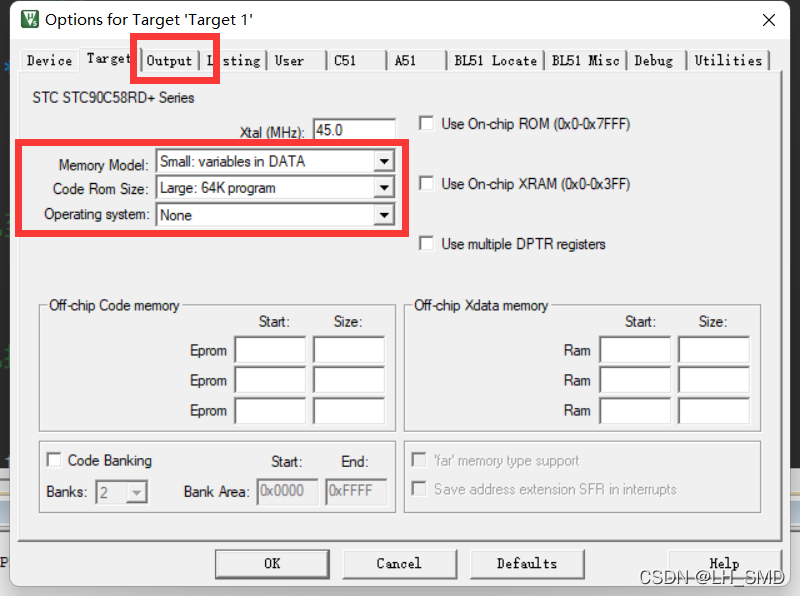Expand the Code Rom Size dropdown

384,188
